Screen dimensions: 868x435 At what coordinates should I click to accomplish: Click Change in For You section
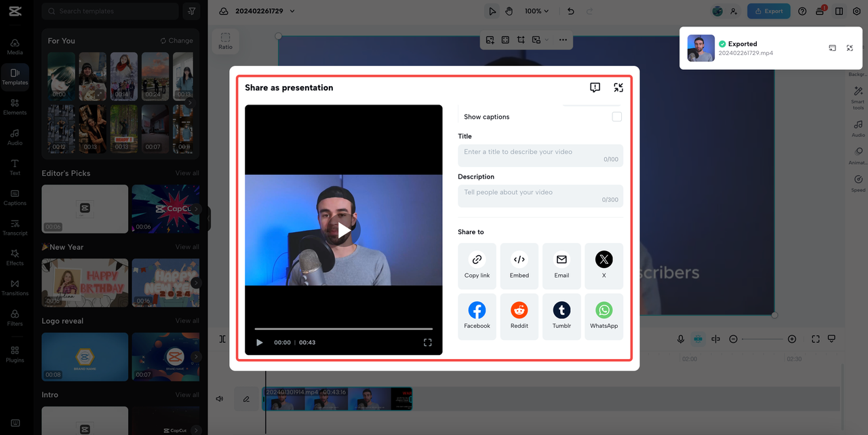tap(177, 41)
